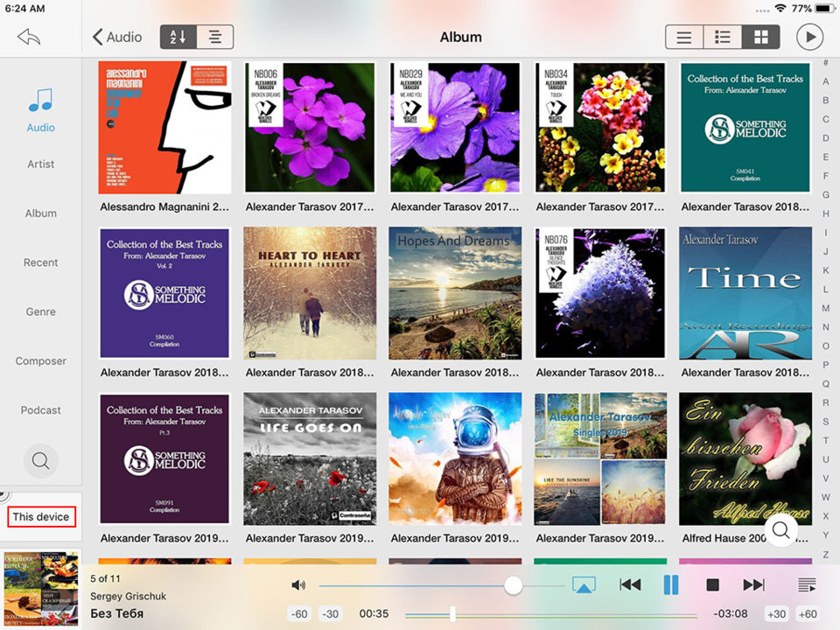Pause playback

pos(671,585)
